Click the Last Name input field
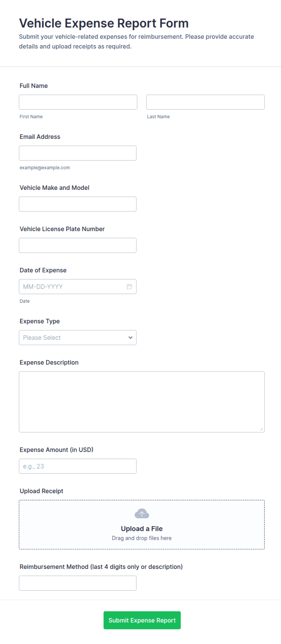 (x=205, y=102)
